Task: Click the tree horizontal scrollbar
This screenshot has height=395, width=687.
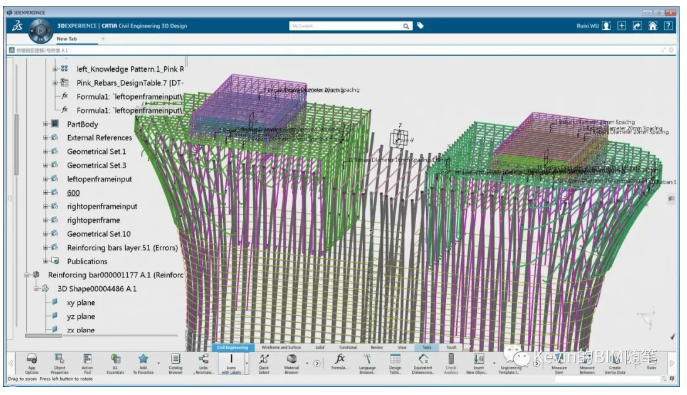Action: tap(43, 336)
